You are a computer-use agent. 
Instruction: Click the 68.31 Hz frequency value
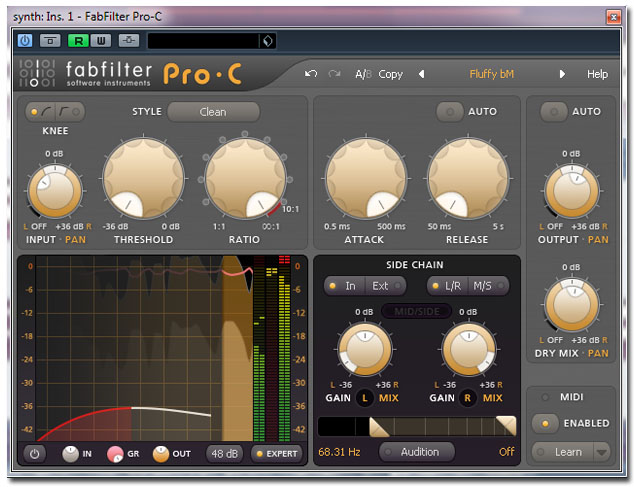339,452
